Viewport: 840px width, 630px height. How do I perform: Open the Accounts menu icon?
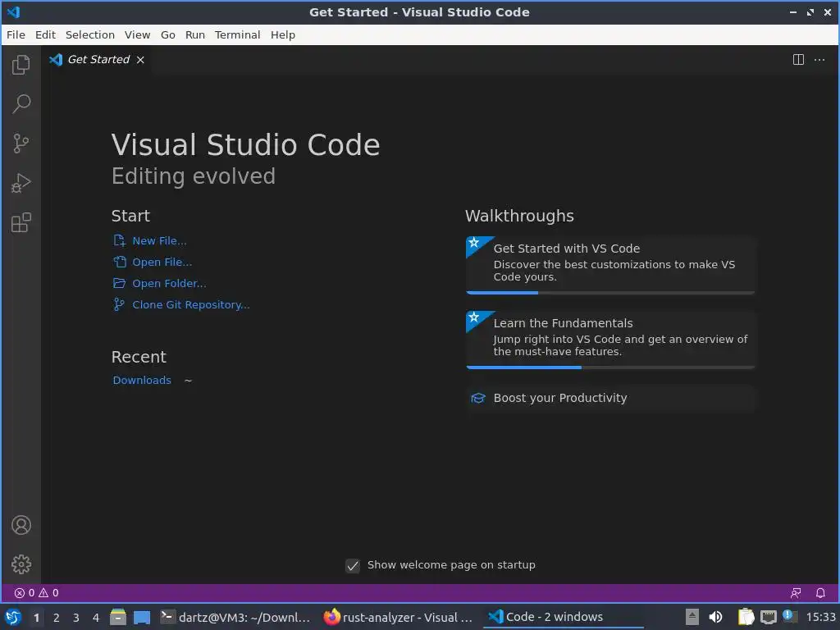[x=21, y=525]
